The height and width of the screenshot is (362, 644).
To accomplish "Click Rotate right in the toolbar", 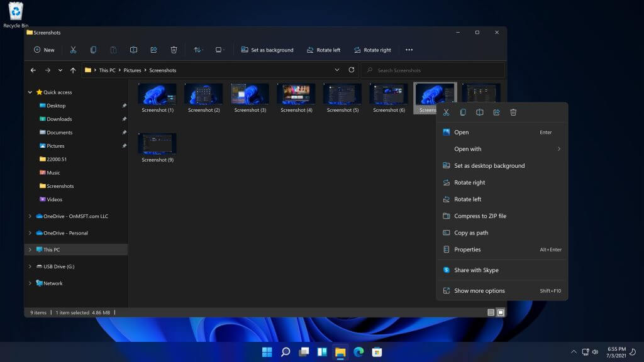I will coord(372,50).
